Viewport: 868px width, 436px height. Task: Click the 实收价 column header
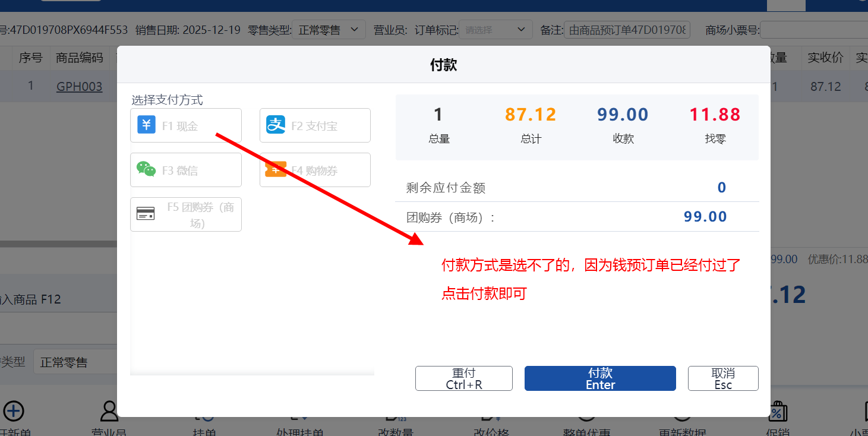click(825, 58)
